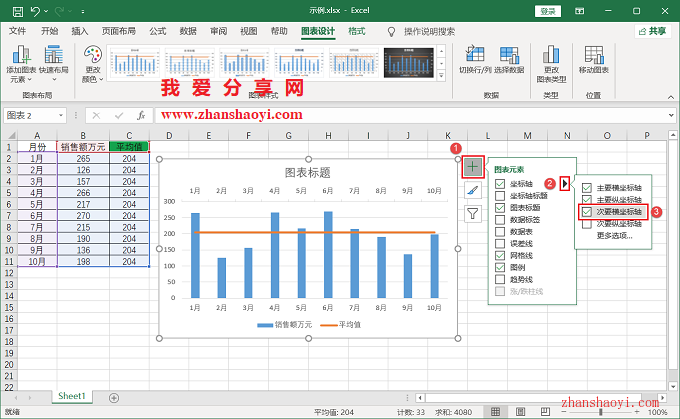This screenshot has width=680, height=419.
Task: Click More Options (更多选项...) entry
Action: [615, 236]
